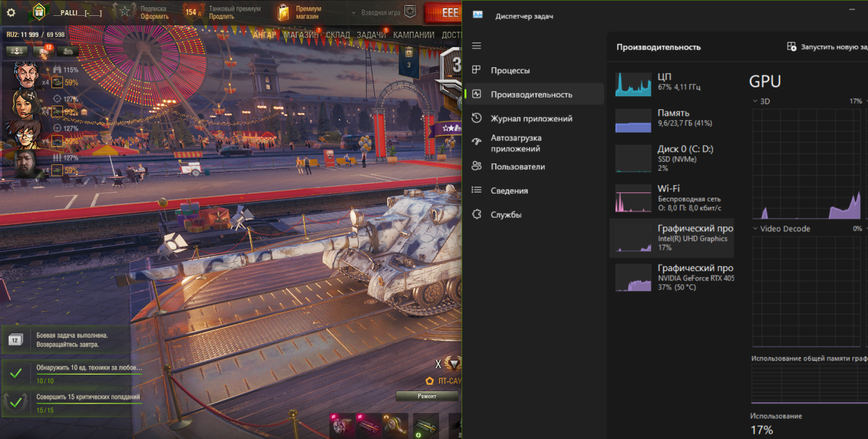This screenshot has height=439, width=868.
Task: Click the crew button with 12 badge
Action: click(x=43, y=51)
